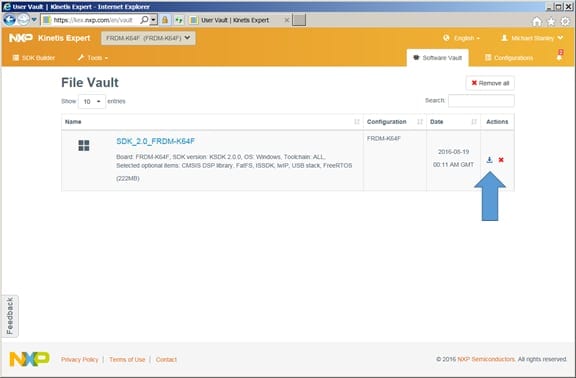The height and width of the screenshot is (378, 576).
Task: Switch to the Configurations tab
Action: coord(509,58)
